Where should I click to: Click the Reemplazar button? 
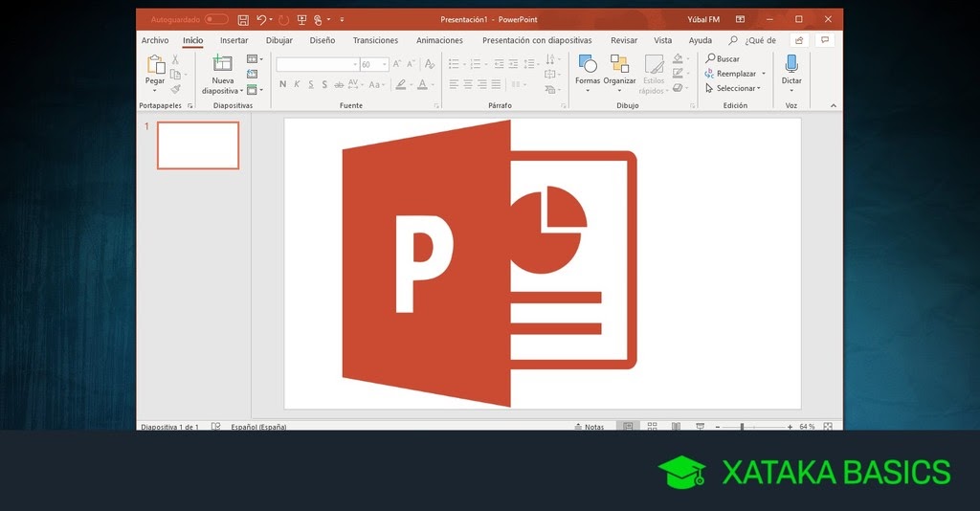point(730,74)
